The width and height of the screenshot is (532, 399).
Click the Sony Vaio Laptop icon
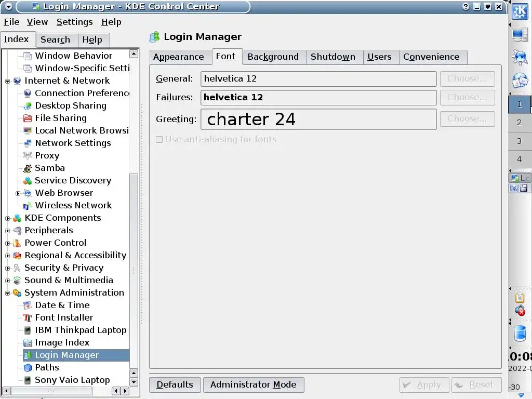(28, 380)
